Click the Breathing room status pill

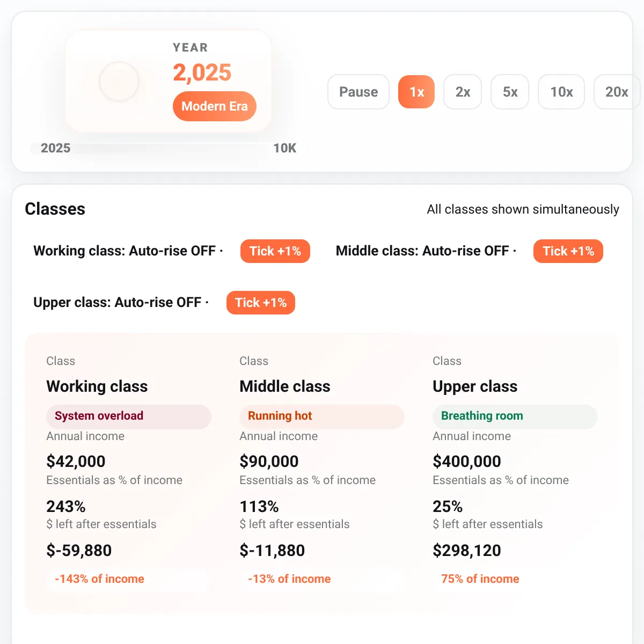pyautogui.click(x=515, y=416)
